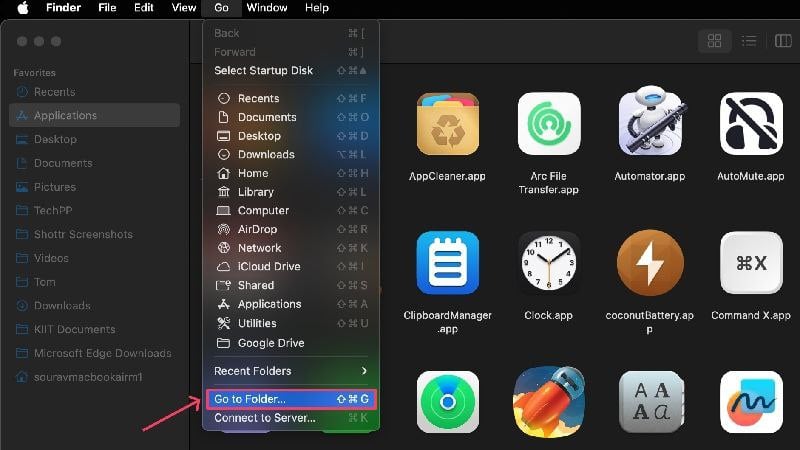The width and height of the screenshot is (800, 450).
Task: Choose the ClipboardManager.app icon
Action: coord(447,263)
